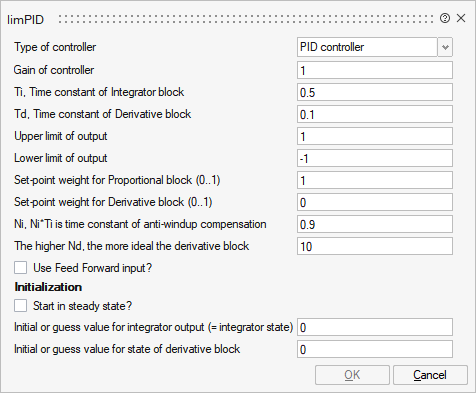The image size is (476, 393).
Task: Close the limPID dialog window
Action: pyautogui.click(x=461, y=18)
